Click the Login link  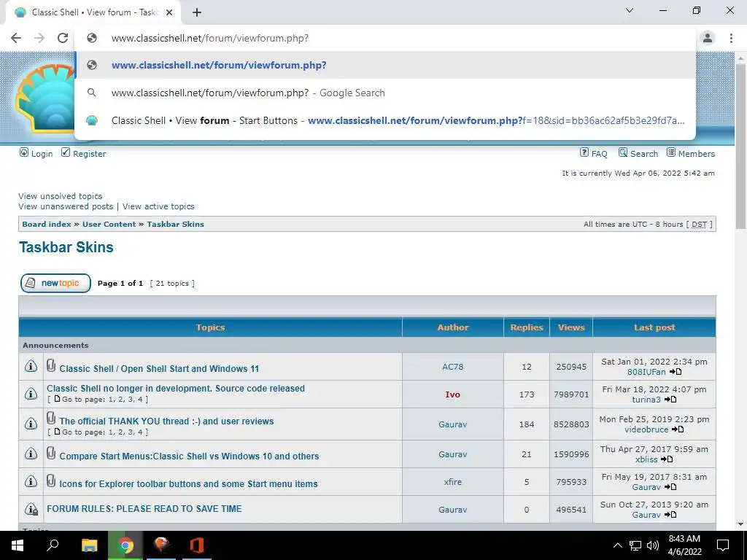42,154
